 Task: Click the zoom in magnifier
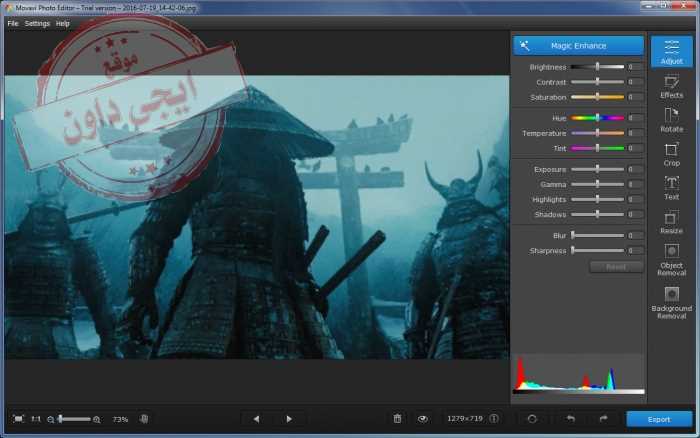click(97, 419)
